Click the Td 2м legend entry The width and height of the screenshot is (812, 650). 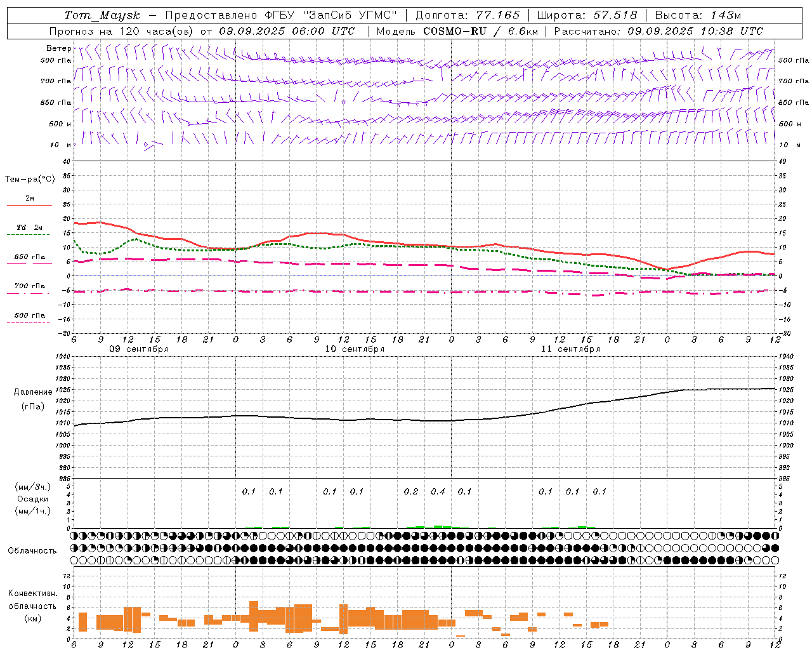click(x=29, y=227)
